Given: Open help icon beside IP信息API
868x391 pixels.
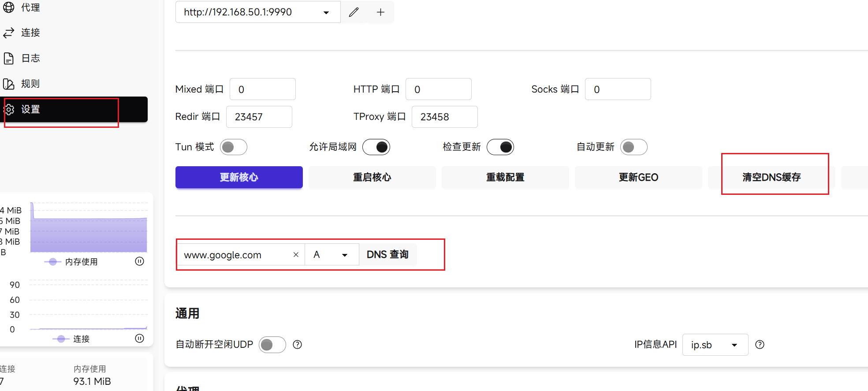Looking at the screenshot, I should (760, 345).
